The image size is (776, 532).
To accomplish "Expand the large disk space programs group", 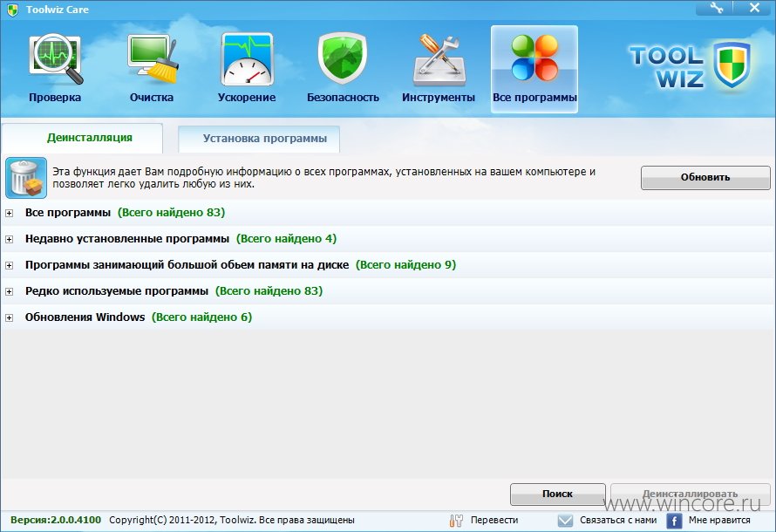I will pyautogui.click(x=9, y=266).
